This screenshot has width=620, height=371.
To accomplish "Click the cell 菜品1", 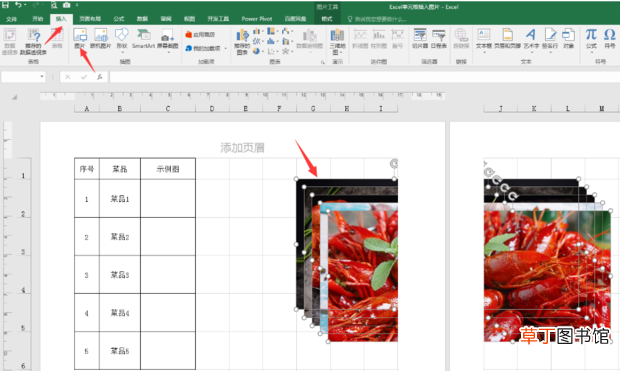I will click(119, 199).
